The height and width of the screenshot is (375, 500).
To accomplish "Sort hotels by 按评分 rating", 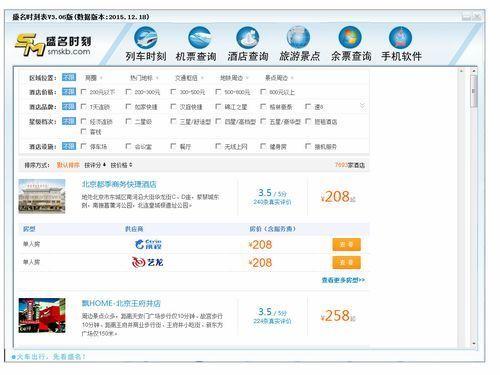I will coord(95,165).
